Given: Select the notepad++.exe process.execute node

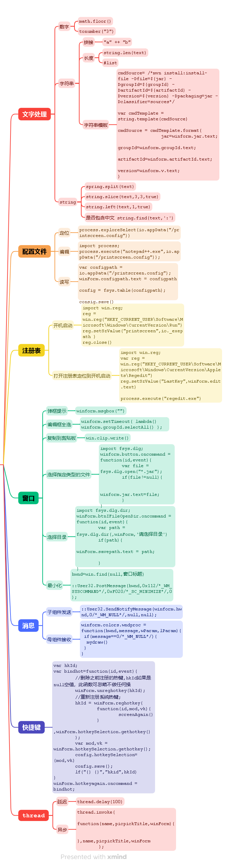Looking at the screenshot, I should [129, 251].
